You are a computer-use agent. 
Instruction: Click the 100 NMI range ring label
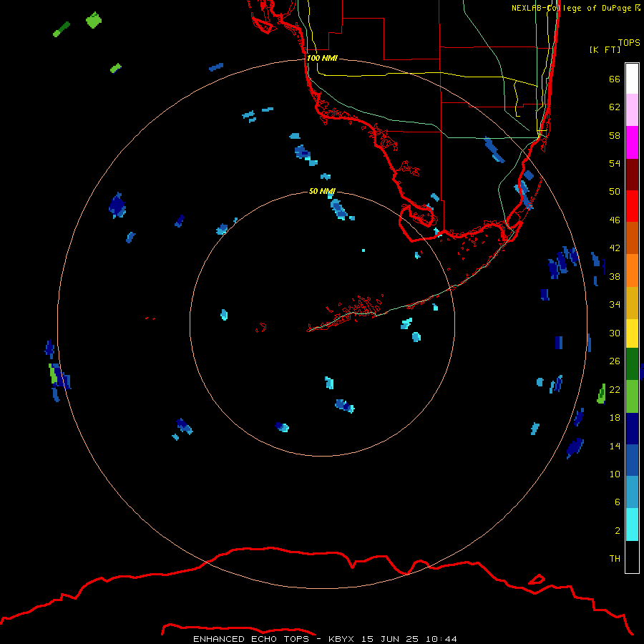coord(322,59)
